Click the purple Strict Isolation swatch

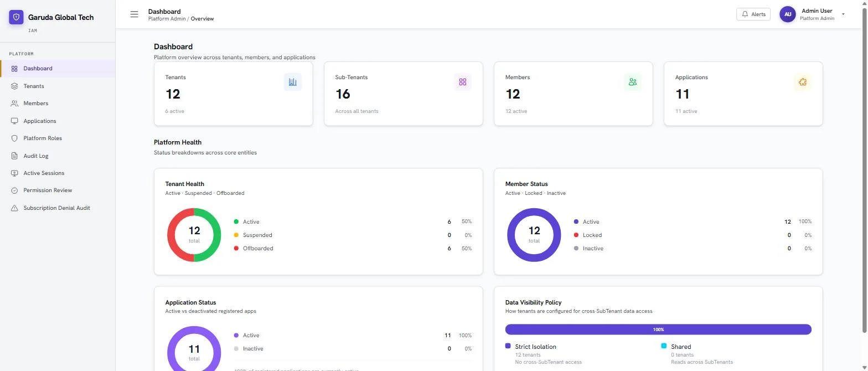click(x=508, y=346)
